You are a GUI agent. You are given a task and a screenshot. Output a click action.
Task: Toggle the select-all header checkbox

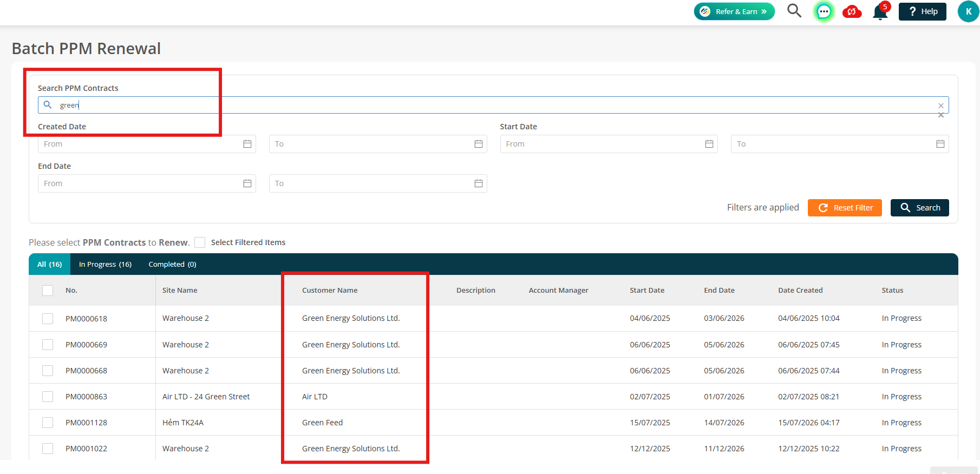(48, 291)
